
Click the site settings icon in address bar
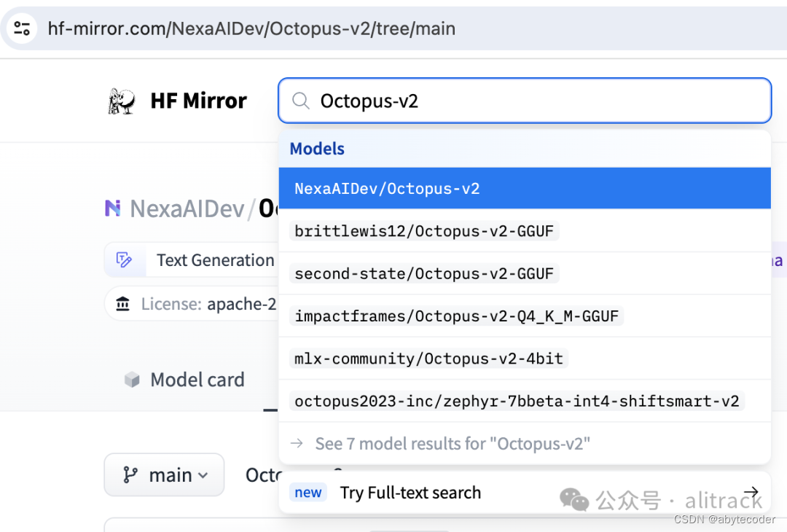(22, 28)
